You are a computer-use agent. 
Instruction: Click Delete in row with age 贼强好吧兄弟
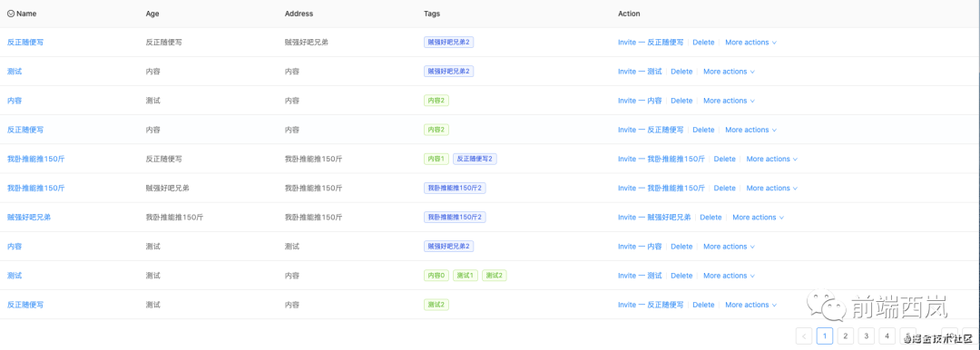(724, 188)
